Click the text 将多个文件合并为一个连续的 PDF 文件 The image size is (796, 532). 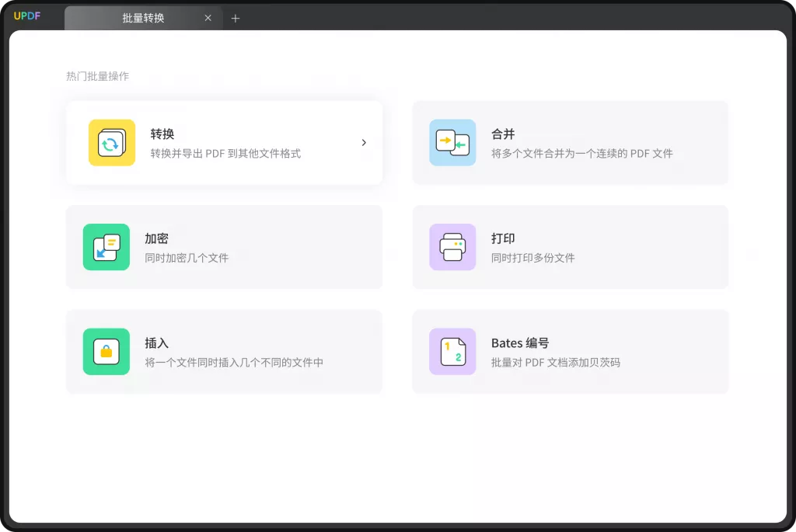tap(581, 153)
